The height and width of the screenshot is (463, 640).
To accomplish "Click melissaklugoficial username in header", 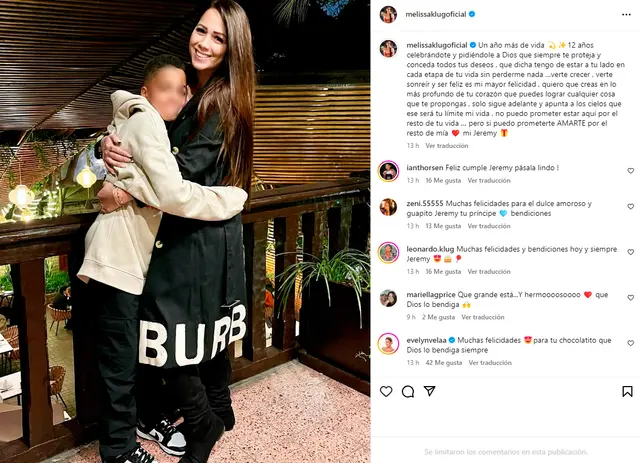I will click(x=436, y=14).
